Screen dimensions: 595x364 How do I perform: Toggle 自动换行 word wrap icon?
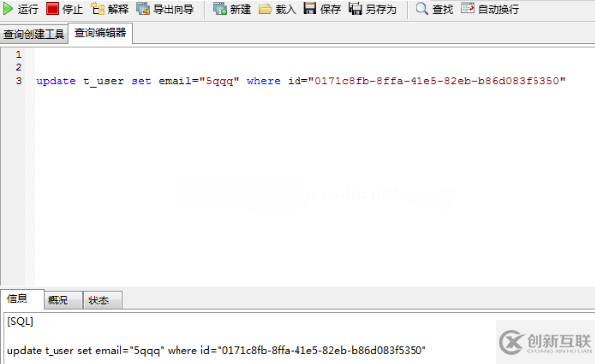tap(467, 8)
